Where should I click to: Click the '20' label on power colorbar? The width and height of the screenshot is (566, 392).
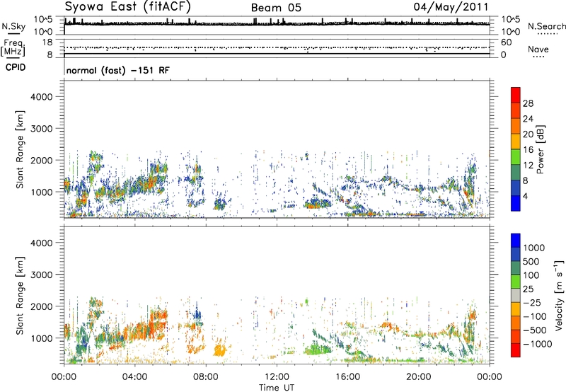coord(528,134)
